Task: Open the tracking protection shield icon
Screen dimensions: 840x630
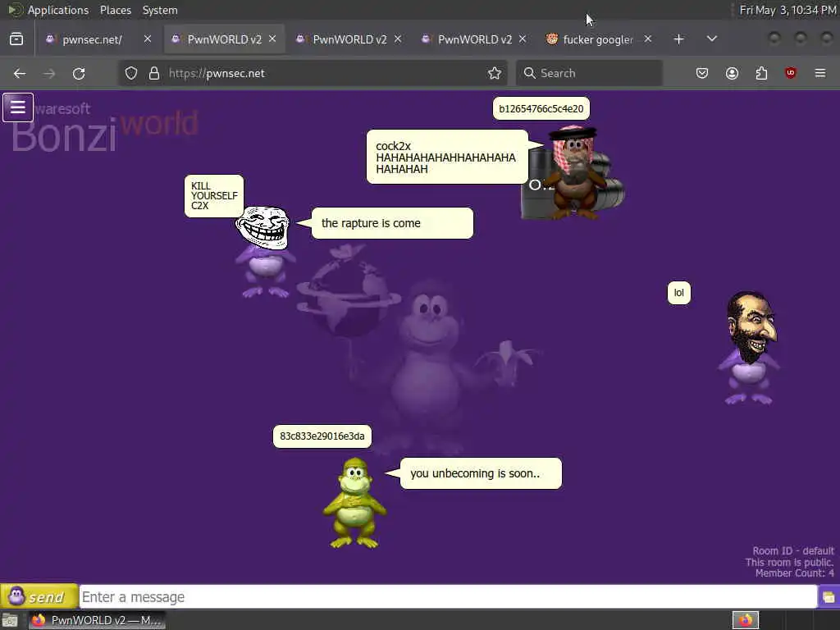Action: pyautogui.click(x=130, y=73)
